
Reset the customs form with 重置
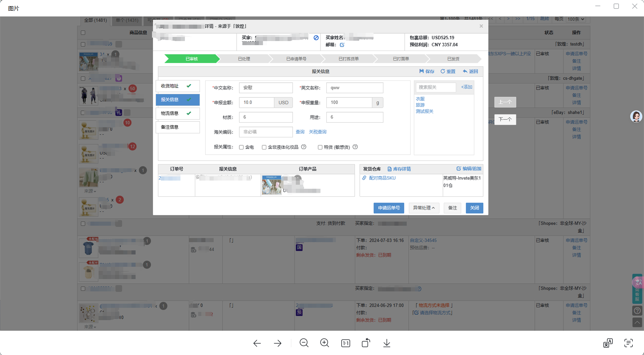448,71
